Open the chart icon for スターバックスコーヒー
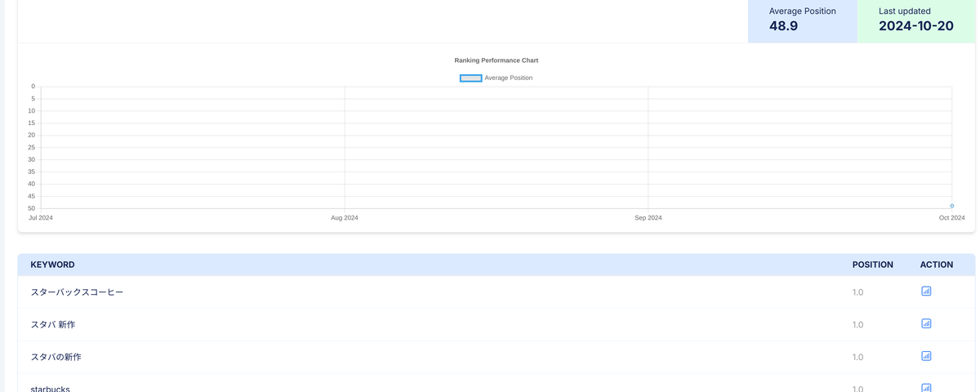Screen dimensions: 980x392 coord(926,291)
